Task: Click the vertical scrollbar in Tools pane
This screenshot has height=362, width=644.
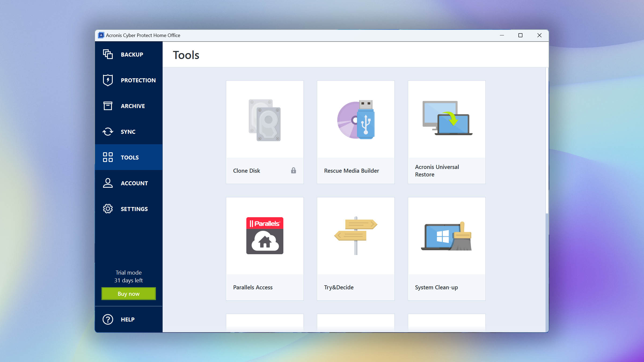Action: [x=547, y=141]
